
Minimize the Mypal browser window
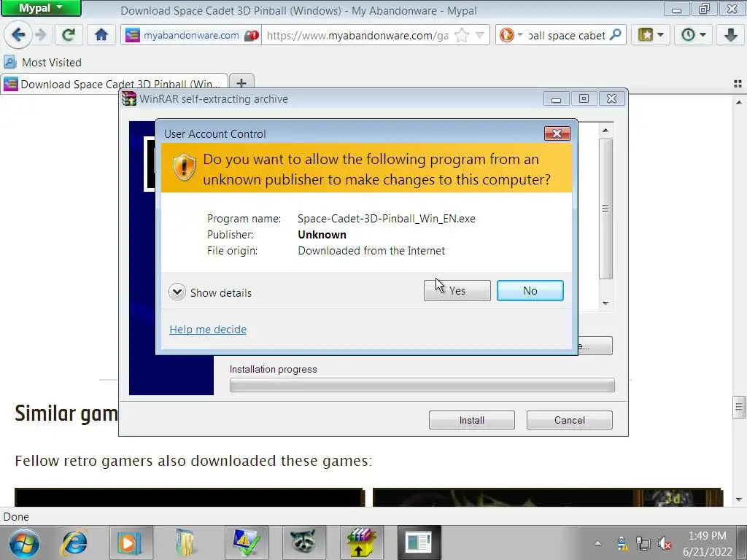tap(676, 9)
